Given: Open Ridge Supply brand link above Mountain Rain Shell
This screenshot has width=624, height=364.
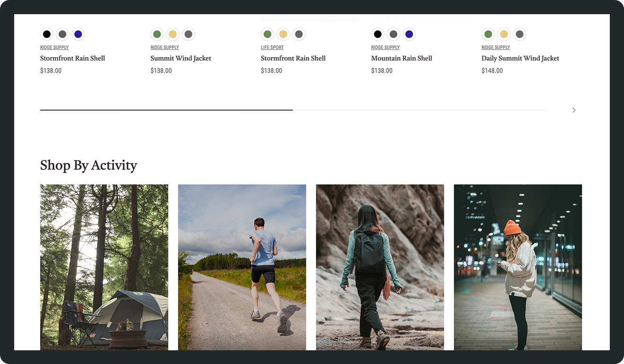Looking at the screenshot, I should 385,47.
